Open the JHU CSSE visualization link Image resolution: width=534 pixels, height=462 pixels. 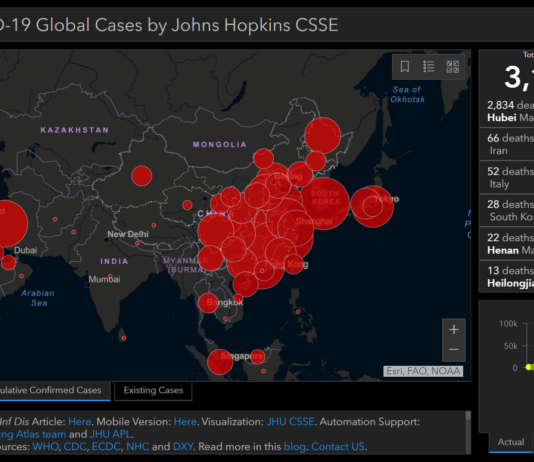click(290, 421)
